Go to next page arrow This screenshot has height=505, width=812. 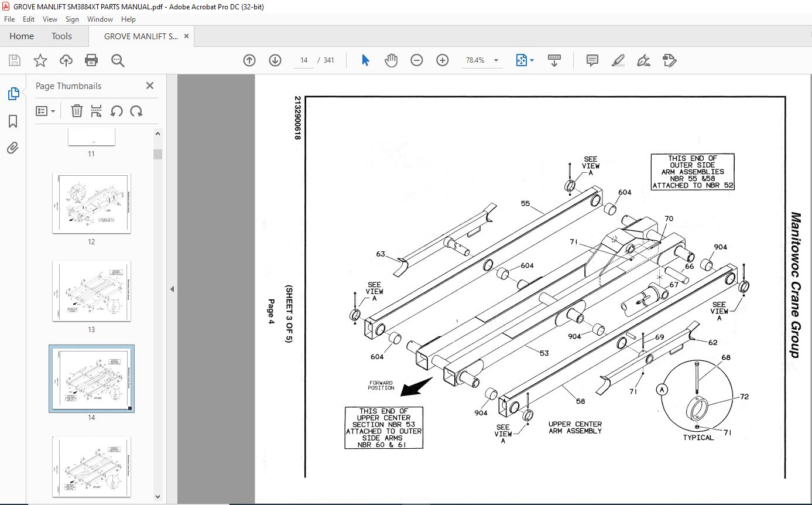point(275,60)
